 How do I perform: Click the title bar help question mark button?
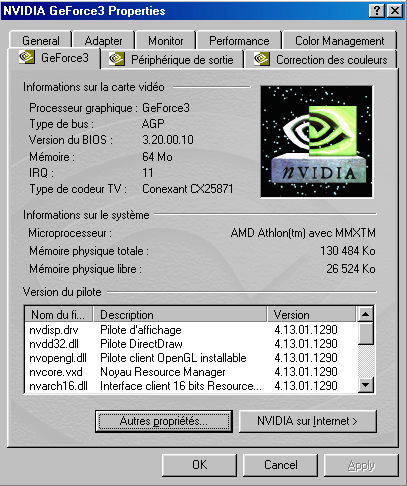[x=377, y=11]
